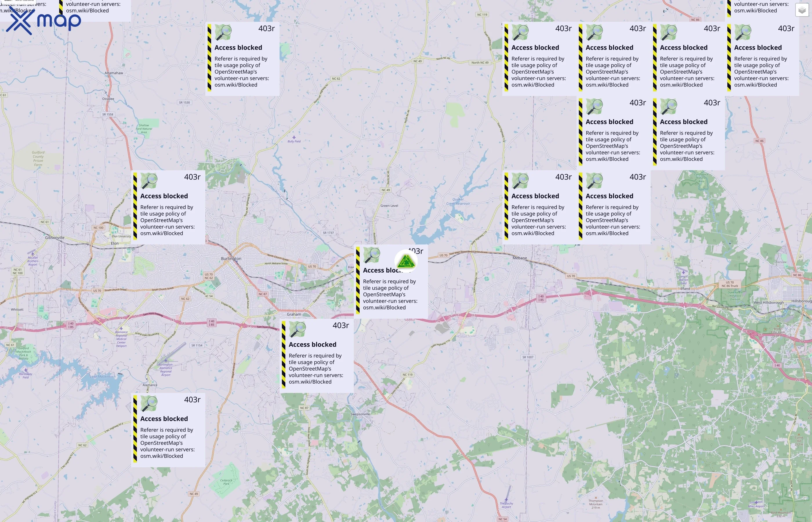Click the Cedarock Park label

point(226,482)
